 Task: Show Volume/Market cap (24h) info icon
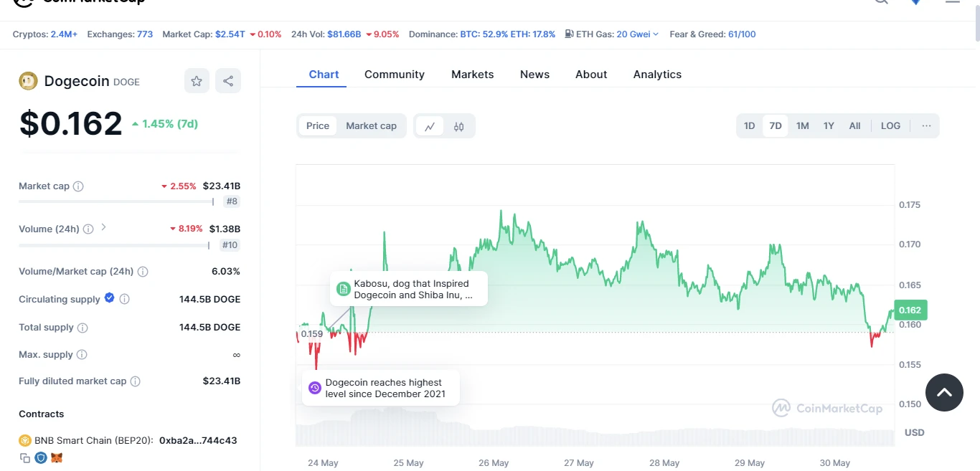pos(143,272)
